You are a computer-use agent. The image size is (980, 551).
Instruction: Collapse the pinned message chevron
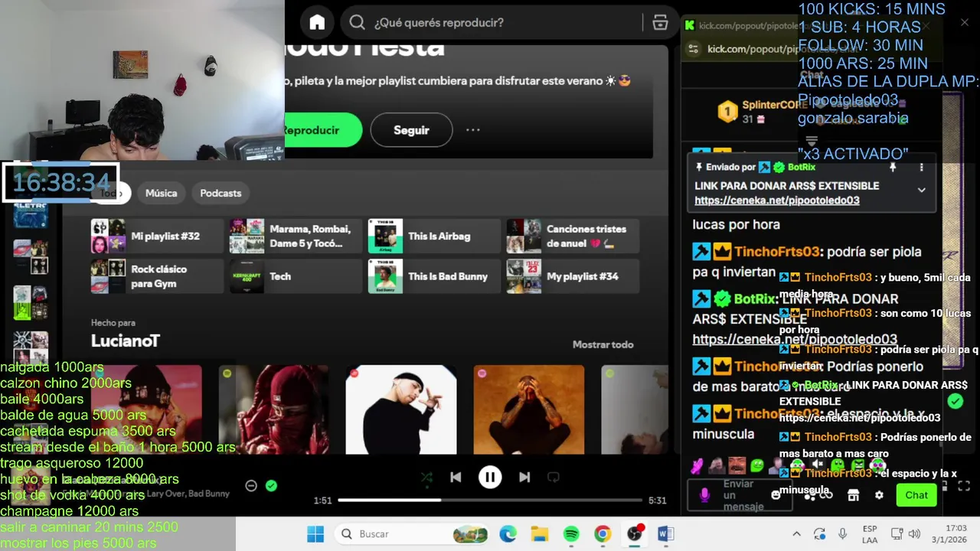click(x=921, y=190)
